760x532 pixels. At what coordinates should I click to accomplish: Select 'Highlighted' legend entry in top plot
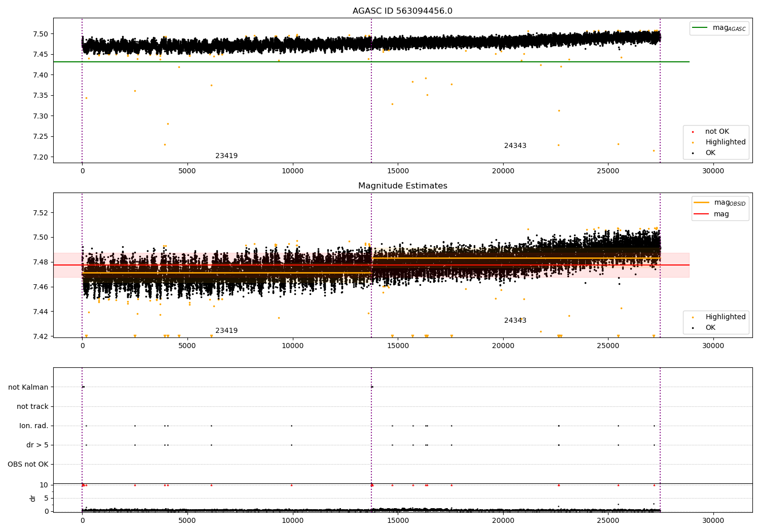pyautogui.click(x=726, y=142)
